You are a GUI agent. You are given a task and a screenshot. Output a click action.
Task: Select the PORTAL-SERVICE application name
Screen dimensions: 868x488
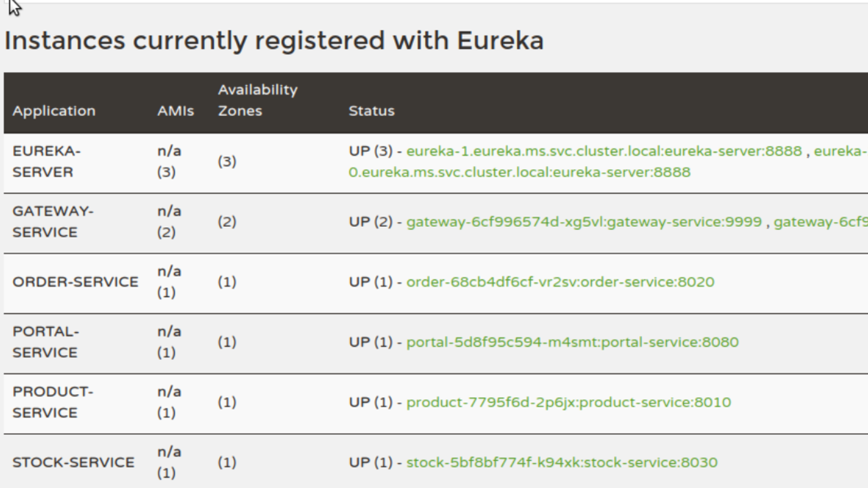coord(46,342)
